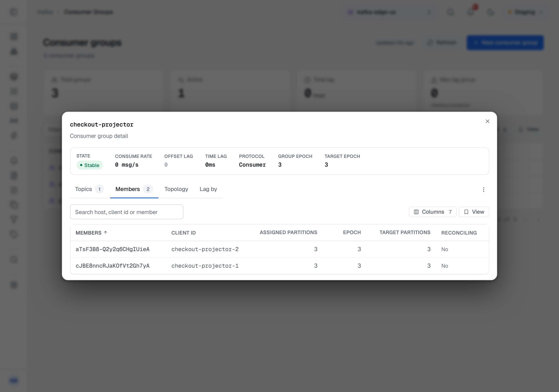Open the View bookmark button

(x=474, y=212)
